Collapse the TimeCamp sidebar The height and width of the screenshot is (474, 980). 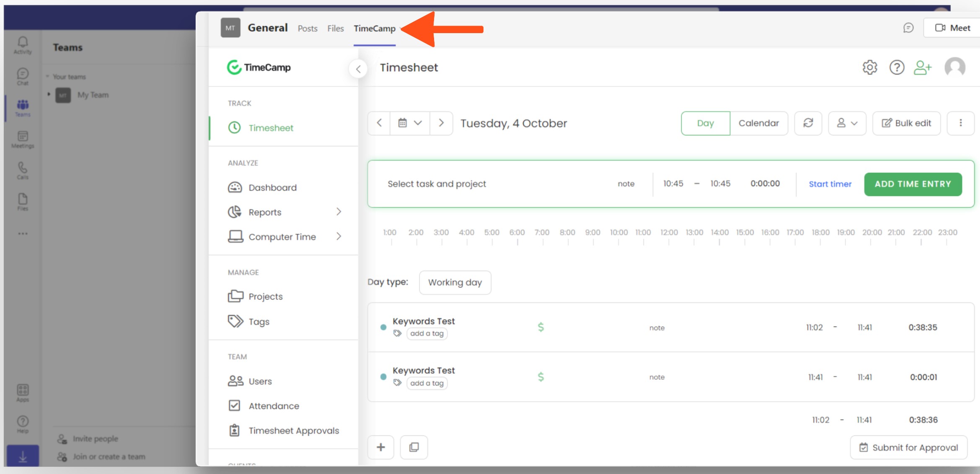coord(358,69)
